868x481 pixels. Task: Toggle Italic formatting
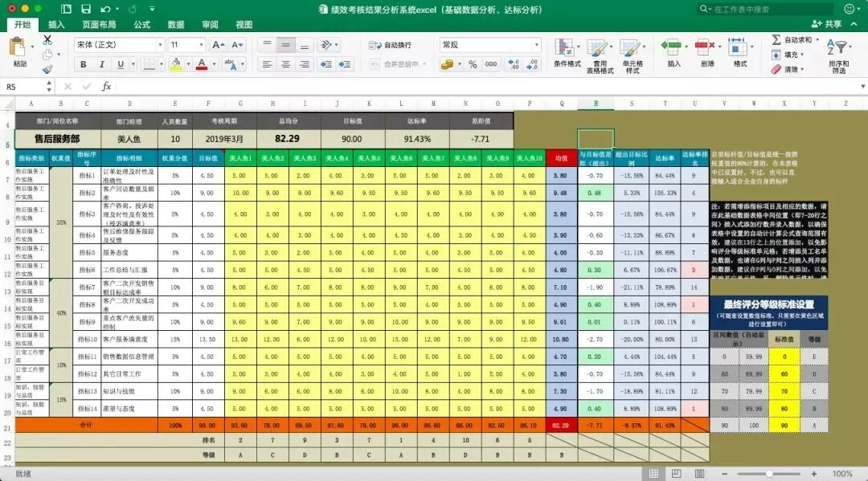pos(101,65)
